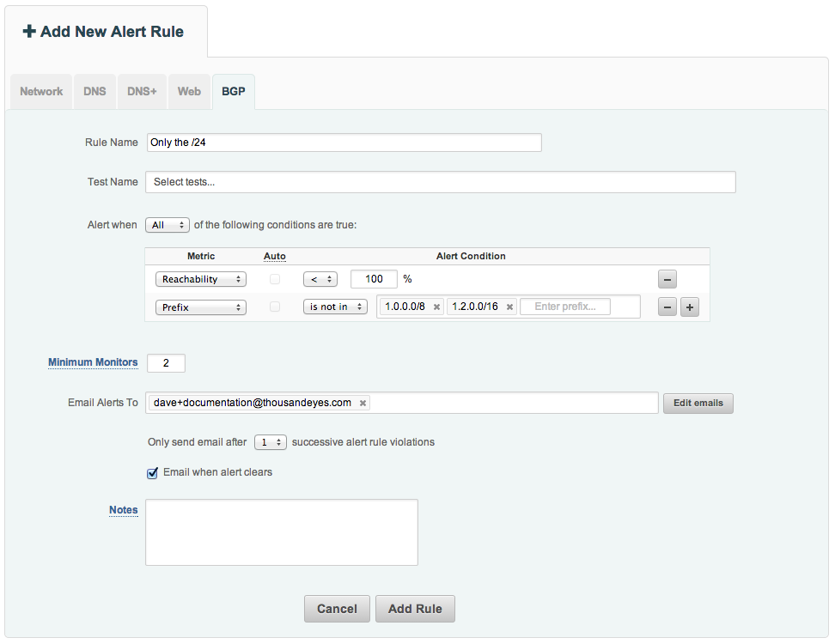Click the Select tests field
Viewport: 835px width, 644px height.
[441, 182]
